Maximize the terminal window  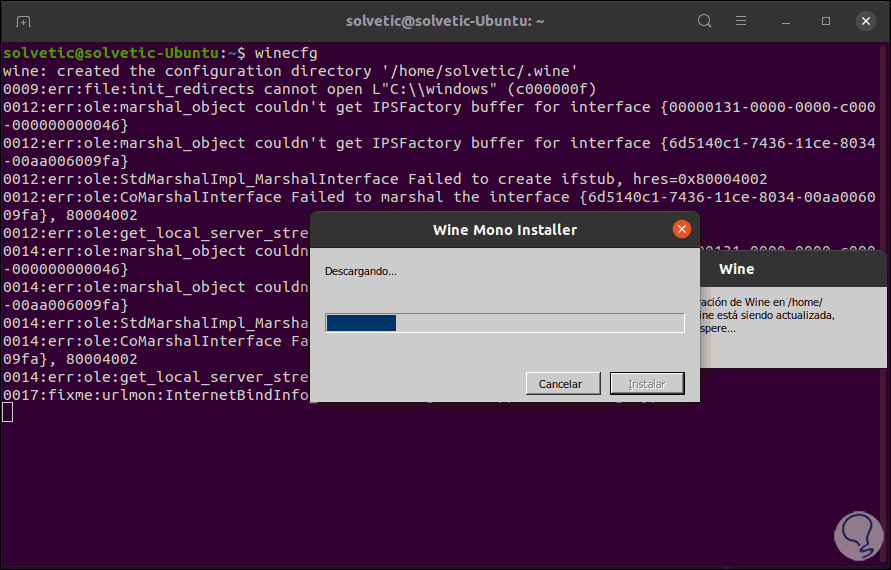coord(826,21)
